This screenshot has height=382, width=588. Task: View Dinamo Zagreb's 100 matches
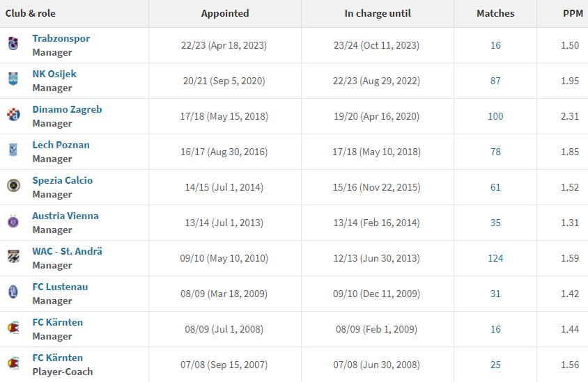[x=495, y=116]
